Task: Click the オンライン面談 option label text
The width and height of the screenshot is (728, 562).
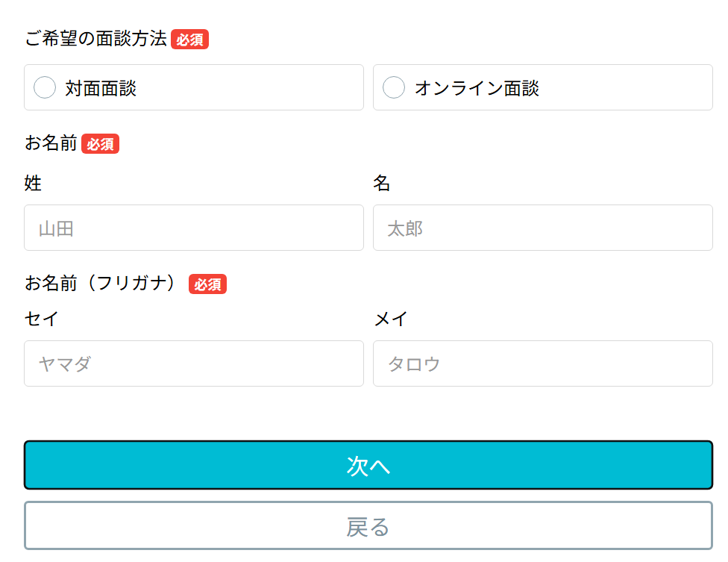Action: tap(477, 88)
